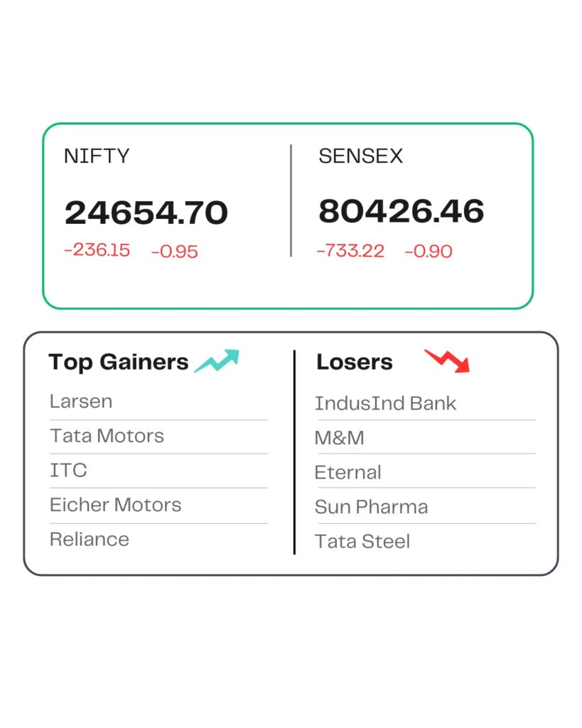Click NIFTY point change -236.15
Image resolution: width=582 pixels, height=728 pixels.
pyautogui.click(x=97, y=250)
